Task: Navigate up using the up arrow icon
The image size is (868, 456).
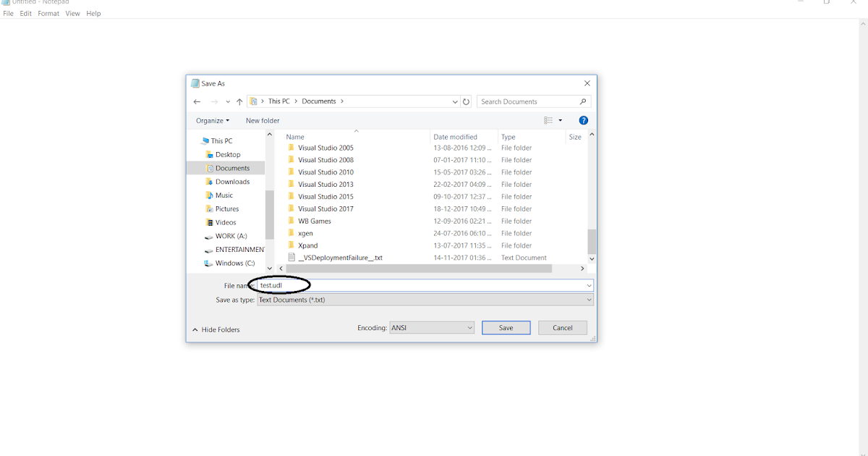Action: (x=239, y=101)
